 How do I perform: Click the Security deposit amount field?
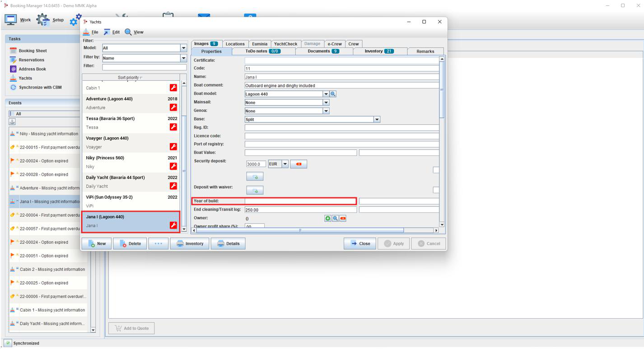[x=256, y=164]
